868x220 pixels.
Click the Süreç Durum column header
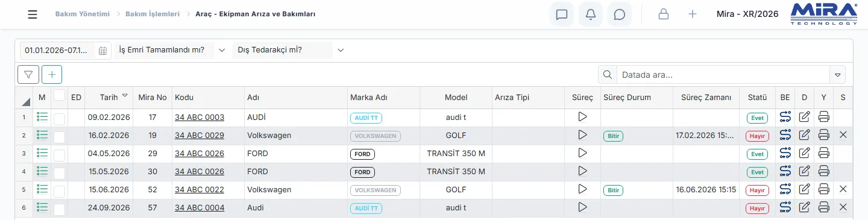[x=637, y=97]
